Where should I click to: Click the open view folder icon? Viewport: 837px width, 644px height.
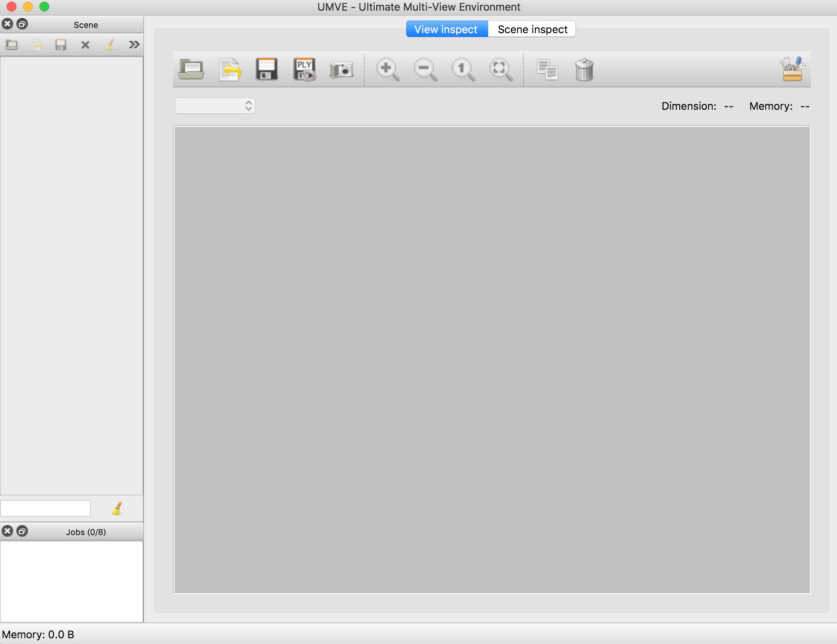191,69
